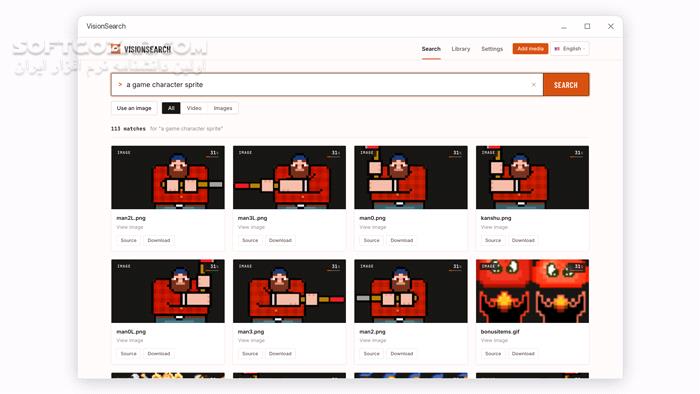The height and width of the screenshot is (394, 700).
Task: Click View image link under bonusitems.gif
Action: point(494,340)
